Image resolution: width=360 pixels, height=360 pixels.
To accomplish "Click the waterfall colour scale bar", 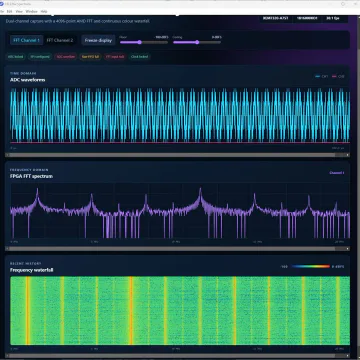I will pyautogui.click(x=311, y=266).
